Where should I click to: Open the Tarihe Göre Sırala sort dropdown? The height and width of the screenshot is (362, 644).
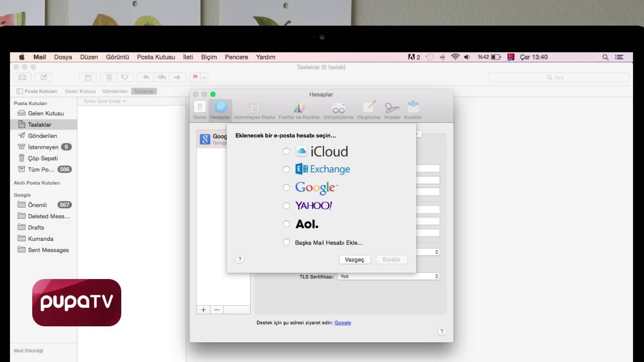[105, 101]
